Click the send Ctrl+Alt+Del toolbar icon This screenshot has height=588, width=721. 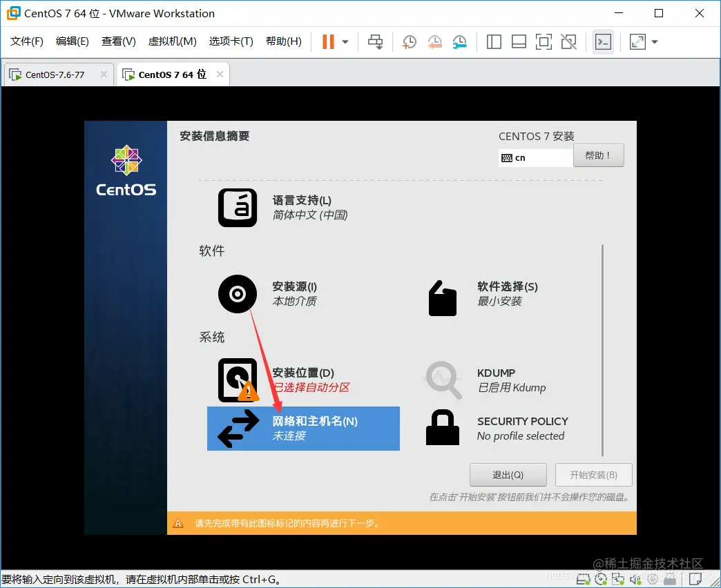click(x=375, y=42)
